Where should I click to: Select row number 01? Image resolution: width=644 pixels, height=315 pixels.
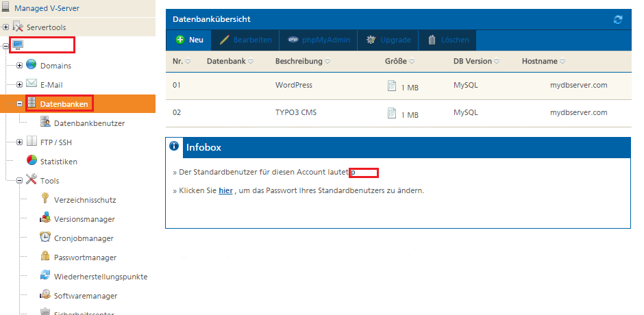coord(177,85)
